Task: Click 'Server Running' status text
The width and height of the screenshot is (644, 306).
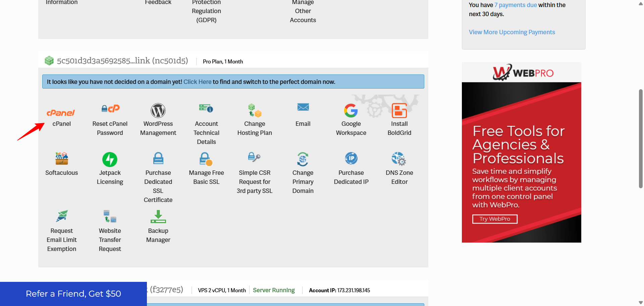Action: [274, 290]
